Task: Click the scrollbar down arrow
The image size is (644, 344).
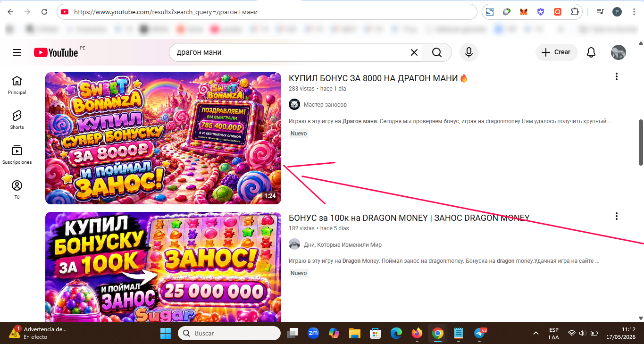Action: [x=641, y=318]
